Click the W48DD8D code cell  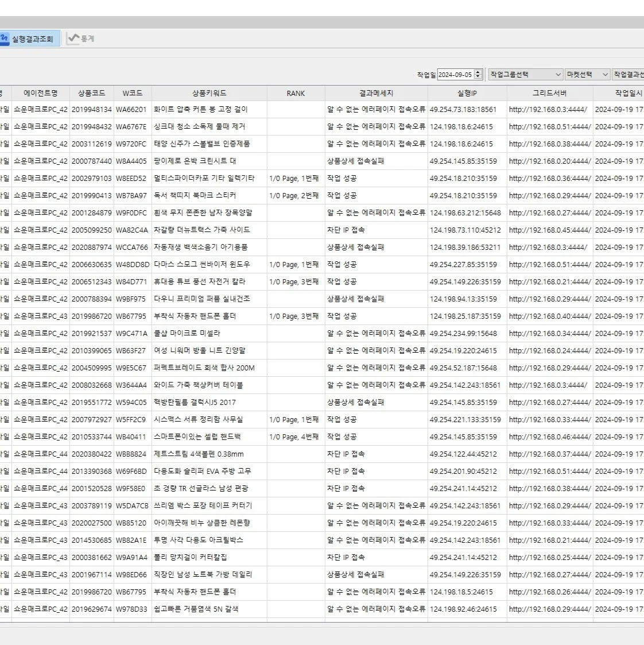133,265
